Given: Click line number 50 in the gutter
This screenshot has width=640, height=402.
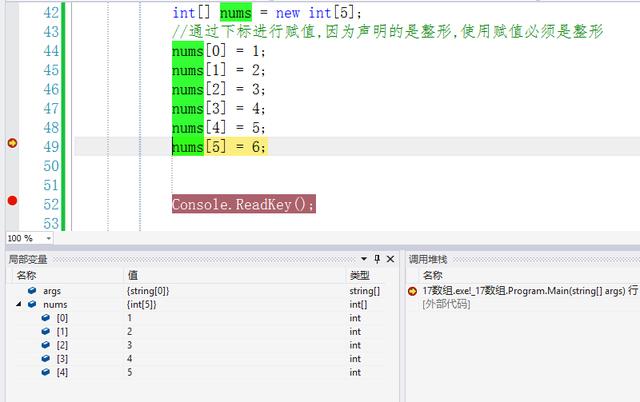Looking at the screenshot, I should click(x=51, y=166).
